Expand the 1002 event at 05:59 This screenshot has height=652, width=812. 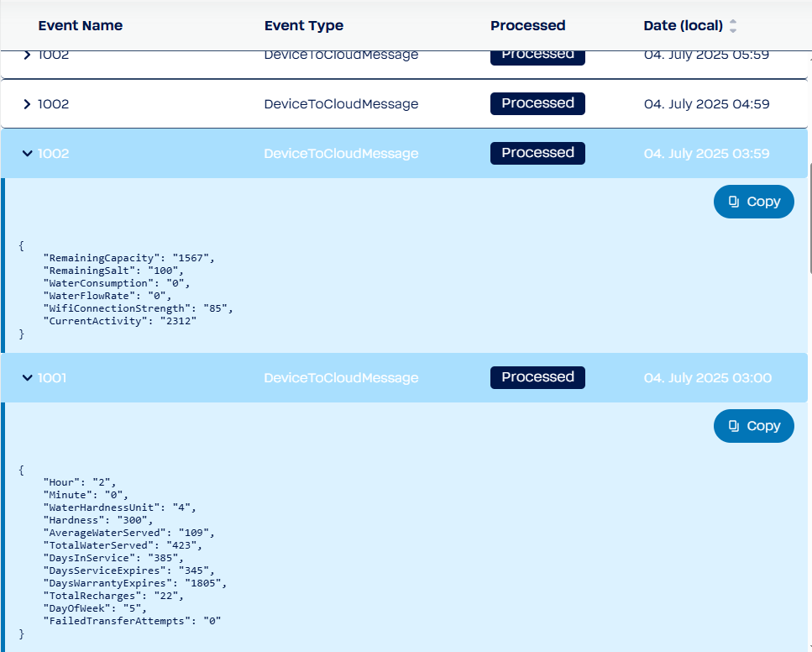pos(27,55)
